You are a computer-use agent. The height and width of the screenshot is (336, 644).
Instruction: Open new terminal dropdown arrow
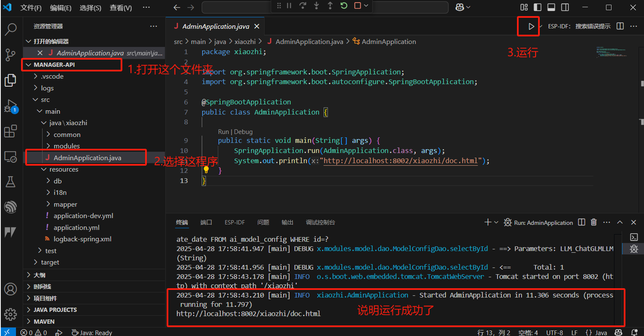[496, 222]
